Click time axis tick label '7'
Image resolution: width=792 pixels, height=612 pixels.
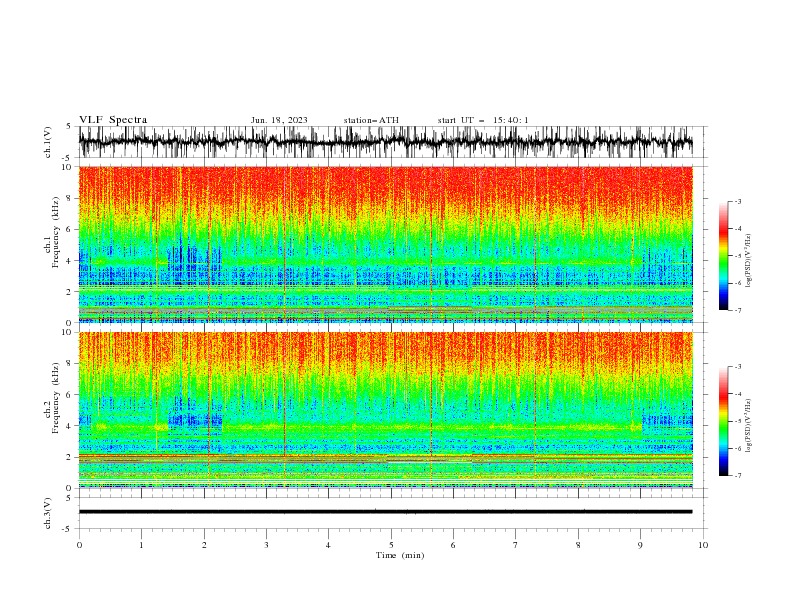(516, 545)
